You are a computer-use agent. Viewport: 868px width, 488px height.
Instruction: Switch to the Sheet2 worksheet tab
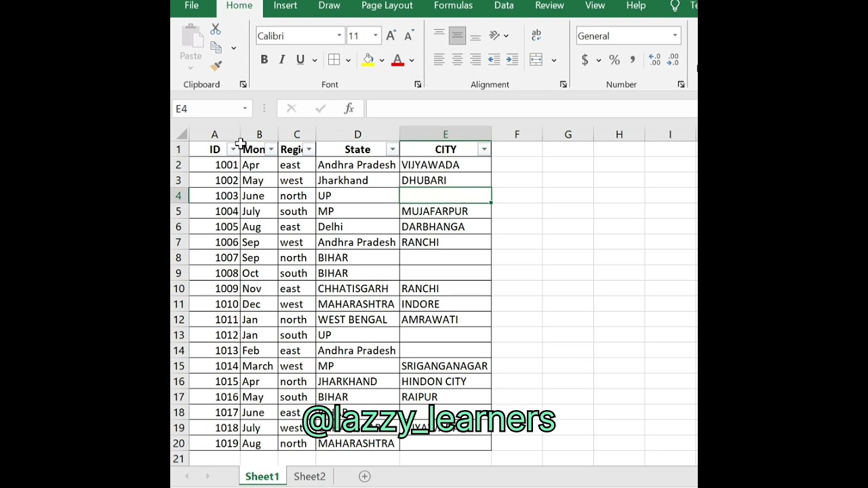pyautogui.click(x=309, y=476)
